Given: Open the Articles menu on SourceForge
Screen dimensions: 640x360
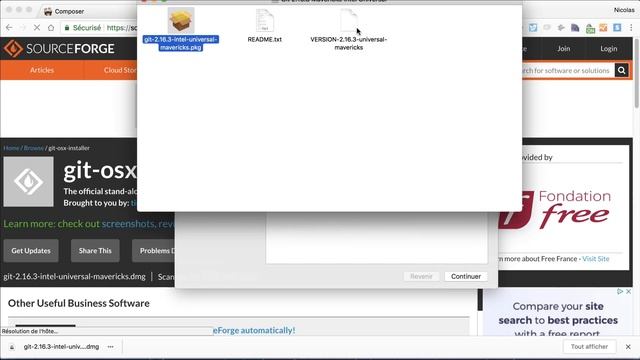Looking at the screenshot, I should tap(42, 70).
